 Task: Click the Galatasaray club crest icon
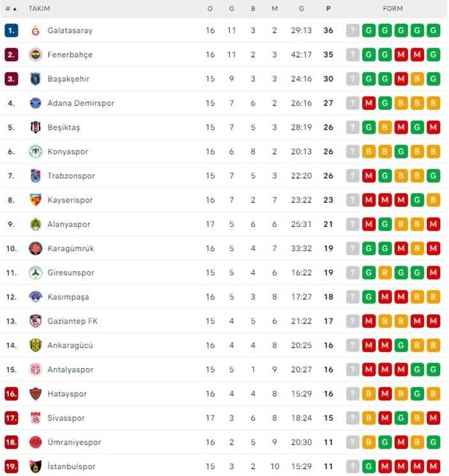tap(35, 31)
